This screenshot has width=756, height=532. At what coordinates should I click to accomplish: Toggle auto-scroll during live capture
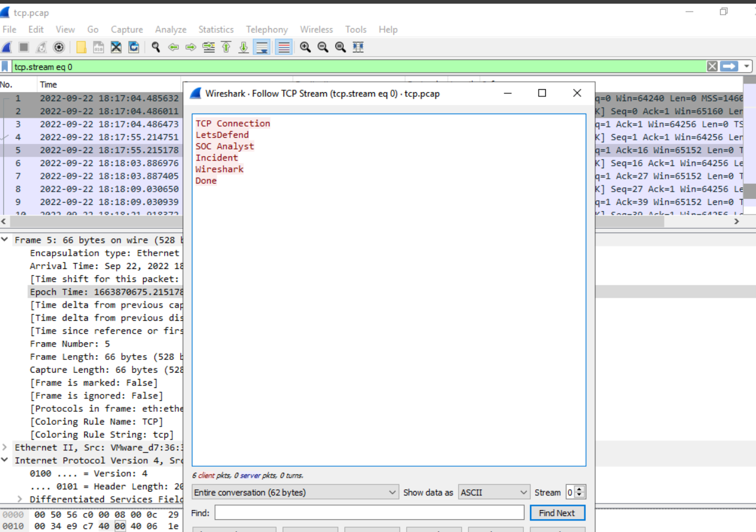(x=262, y=47)
